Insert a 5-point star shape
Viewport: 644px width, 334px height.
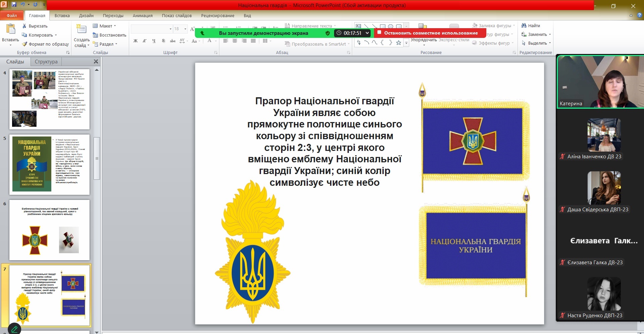[398, 43]
